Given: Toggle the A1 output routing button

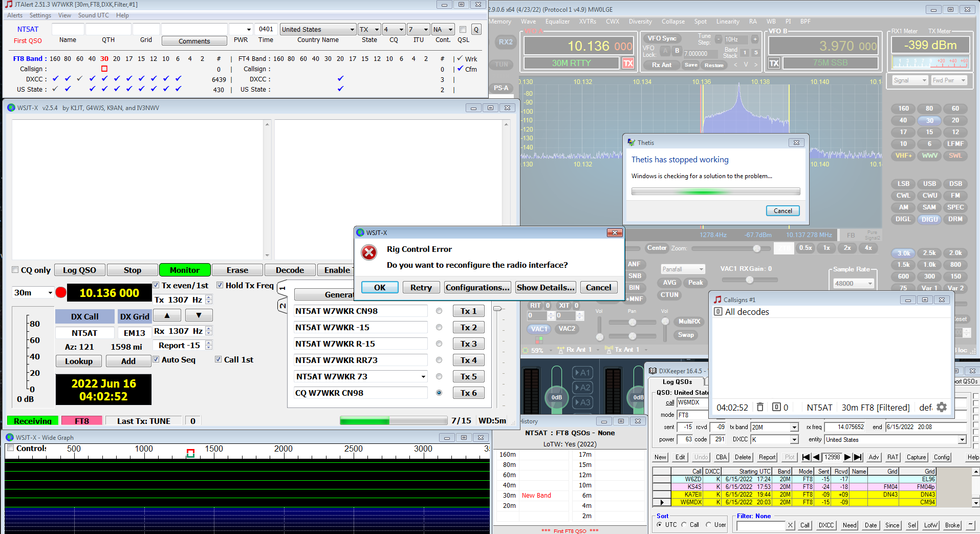Looking at the screenshot, I should pos(582,373).
